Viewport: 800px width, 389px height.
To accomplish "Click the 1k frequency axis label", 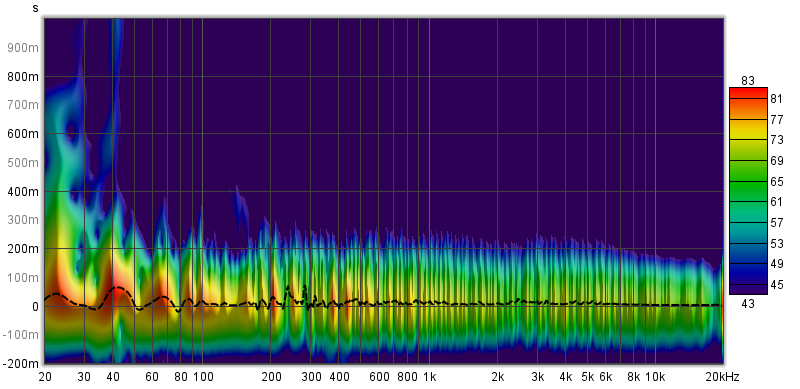I will click(x=430, y=377).
